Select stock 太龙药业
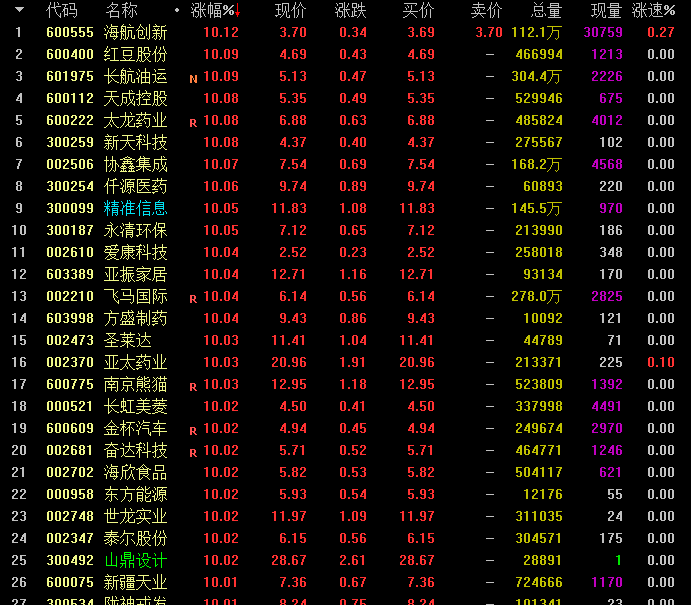 tap(135, 120)
